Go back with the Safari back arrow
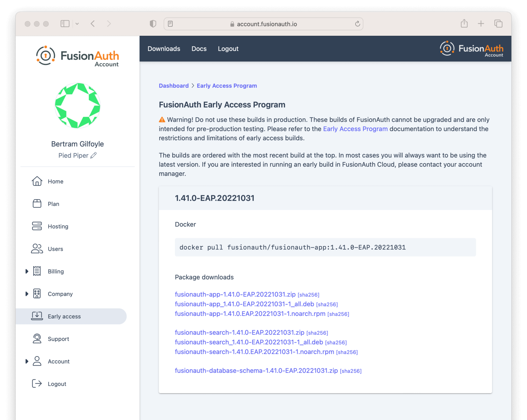527x420 pixels. point(93,24)
